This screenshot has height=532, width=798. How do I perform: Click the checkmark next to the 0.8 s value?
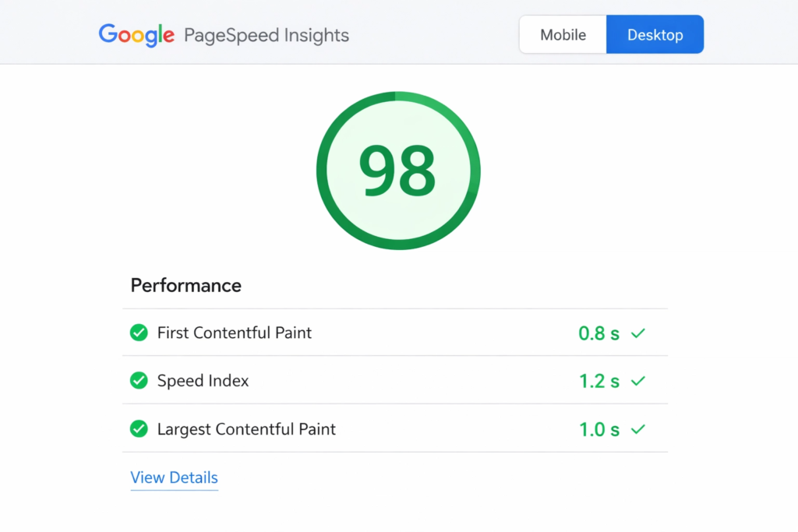point(638,333)
